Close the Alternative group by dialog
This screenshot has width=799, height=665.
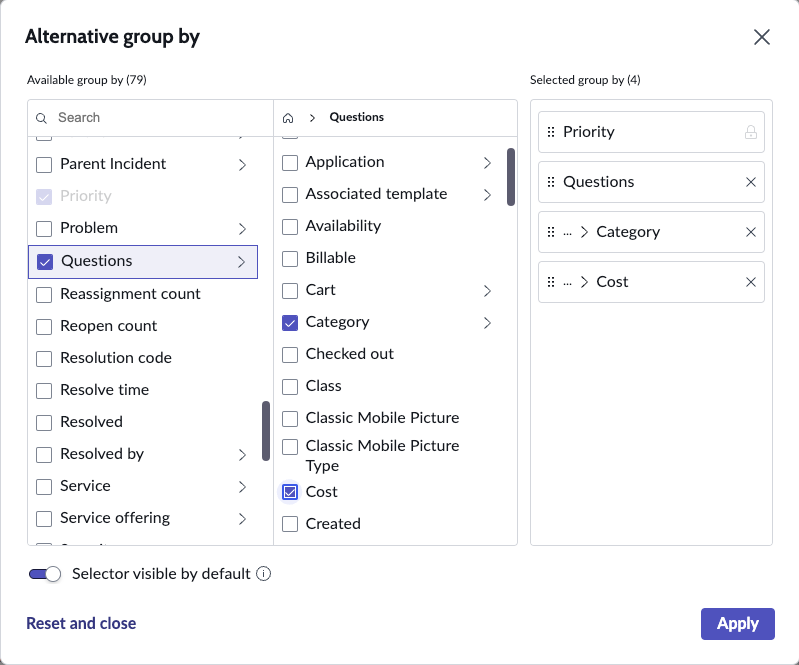point(761,37)
